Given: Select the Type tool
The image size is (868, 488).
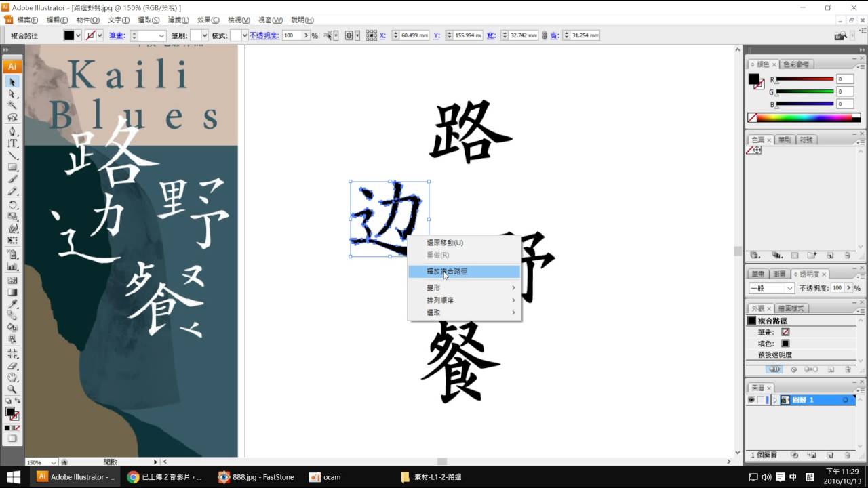Looking at the screenshot, I should (x=12, y=144).
